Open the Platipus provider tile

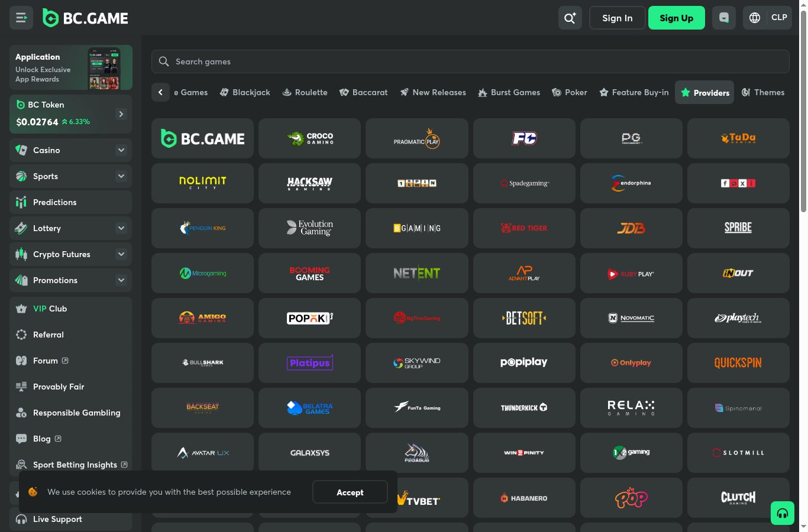pyautogui.click(x=309, y=363)
